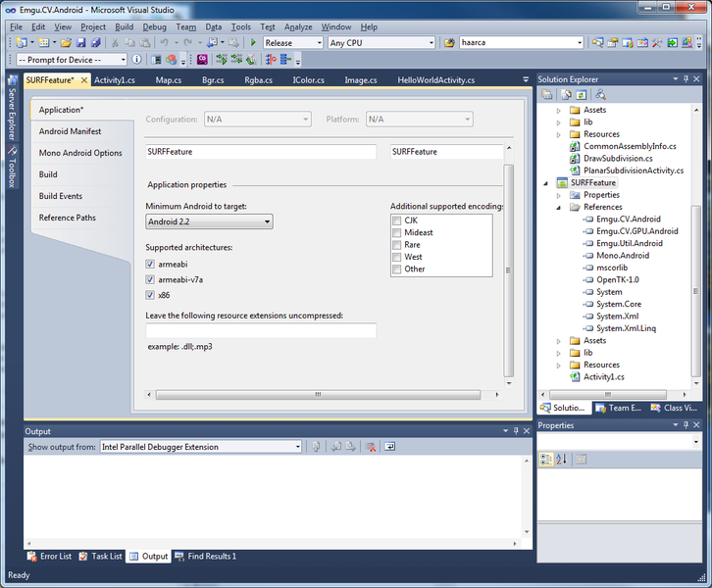Image resolution: width=712 pixels, height=588 pixels.
Task: Click the Start Page toolbar icon
Action: (x=672, y=43)
